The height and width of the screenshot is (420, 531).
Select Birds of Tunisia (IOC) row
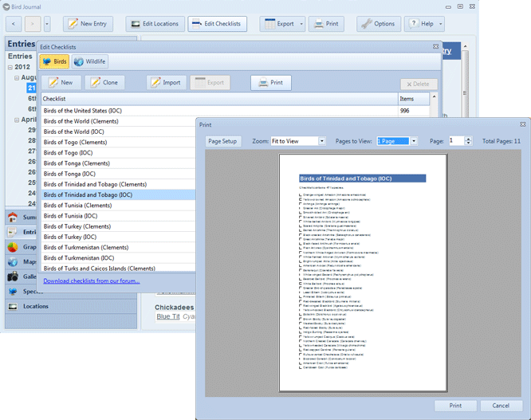119,216
